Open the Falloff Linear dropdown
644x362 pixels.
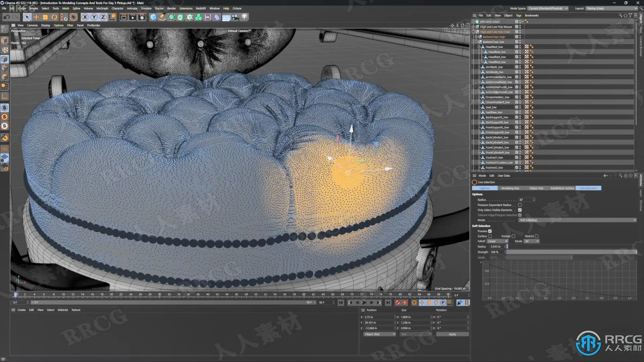[x=497, y=241]
